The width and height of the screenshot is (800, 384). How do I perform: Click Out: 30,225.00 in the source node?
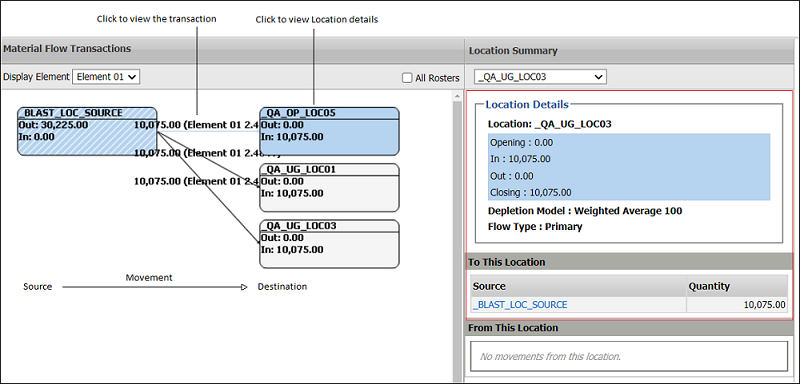(x=53, y=124)
